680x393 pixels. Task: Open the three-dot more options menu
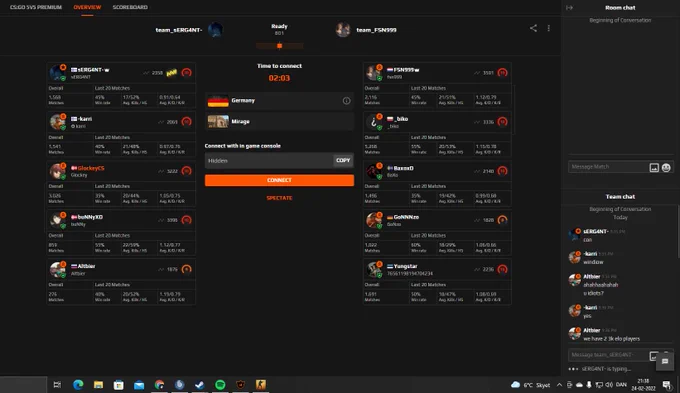549,28
